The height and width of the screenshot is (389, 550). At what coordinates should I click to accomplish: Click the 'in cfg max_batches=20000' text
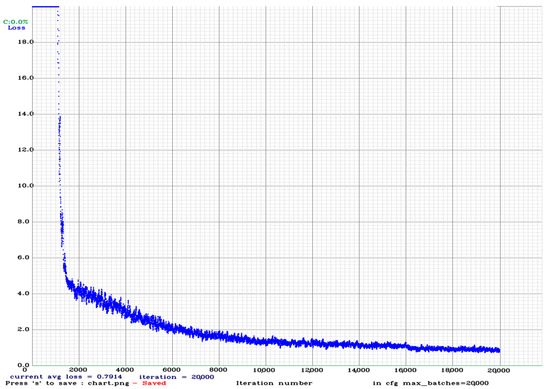pos(430,383)
